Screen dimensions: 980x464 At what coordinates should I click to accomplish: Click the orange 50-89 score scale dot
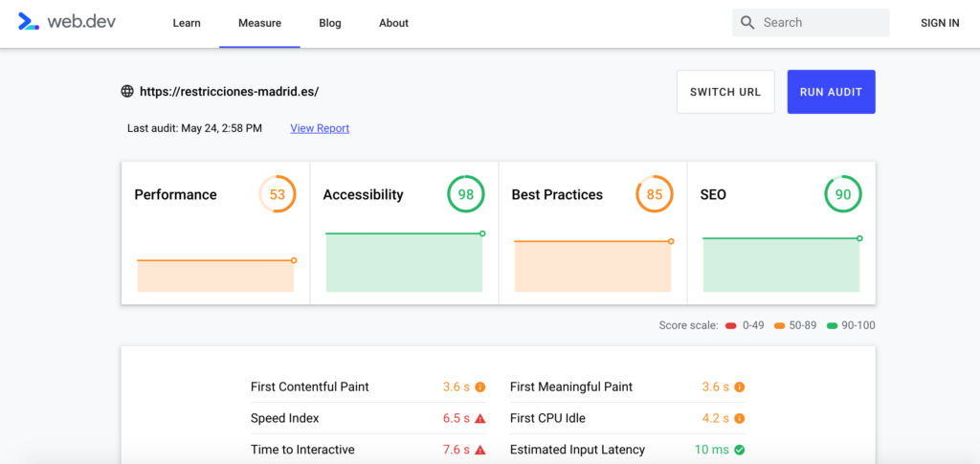[x=779, y=325]
